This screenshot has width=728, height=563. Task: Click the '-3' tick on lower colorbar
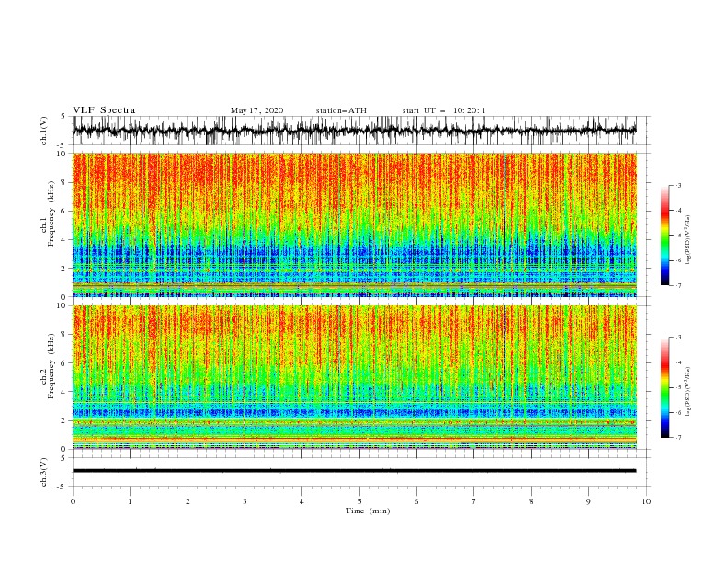coord(677,338)
